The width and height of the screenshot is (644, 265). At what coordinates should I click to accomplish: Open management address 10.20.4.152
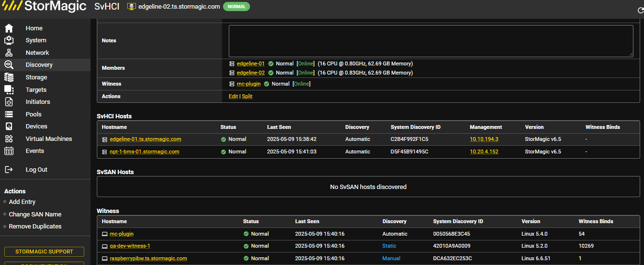tap(484, 152)
